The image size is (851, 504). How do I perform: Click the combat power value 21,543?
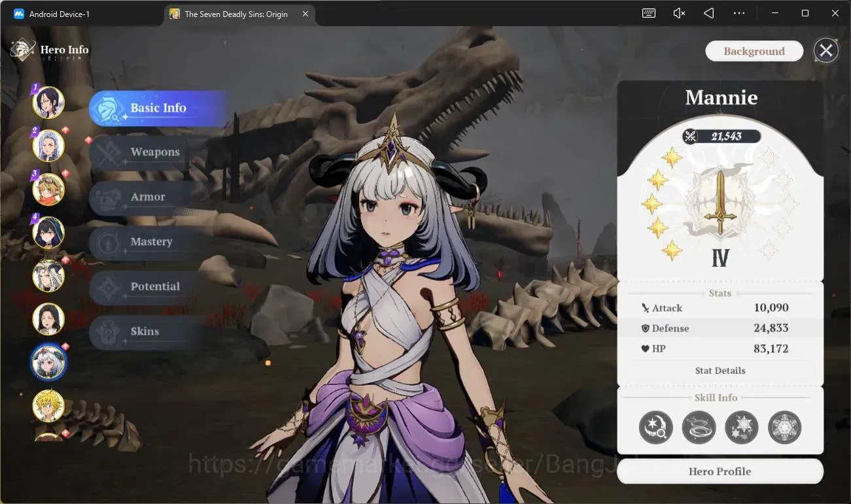(727, 136)
